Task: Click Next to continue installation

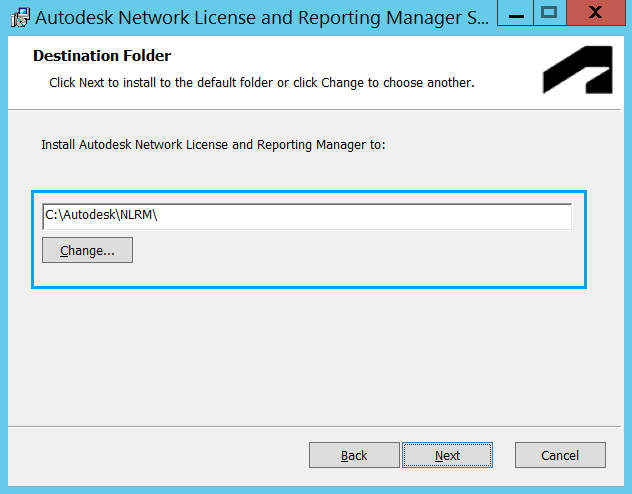Action: (x=447, y=456)
